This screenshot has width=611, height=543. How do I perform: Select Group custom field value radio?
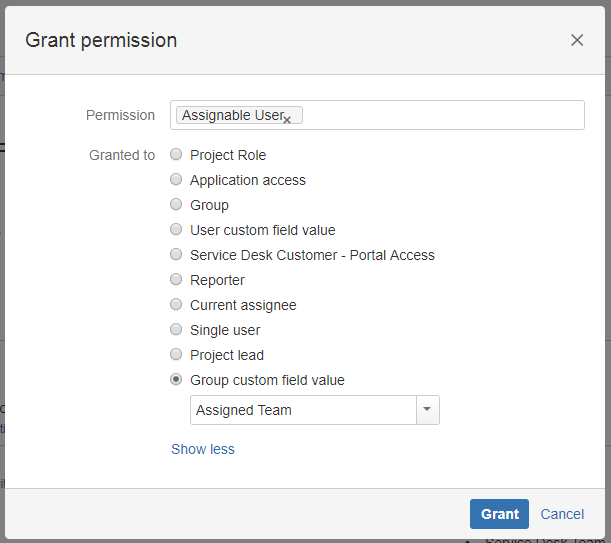click(x=176, y=380)
